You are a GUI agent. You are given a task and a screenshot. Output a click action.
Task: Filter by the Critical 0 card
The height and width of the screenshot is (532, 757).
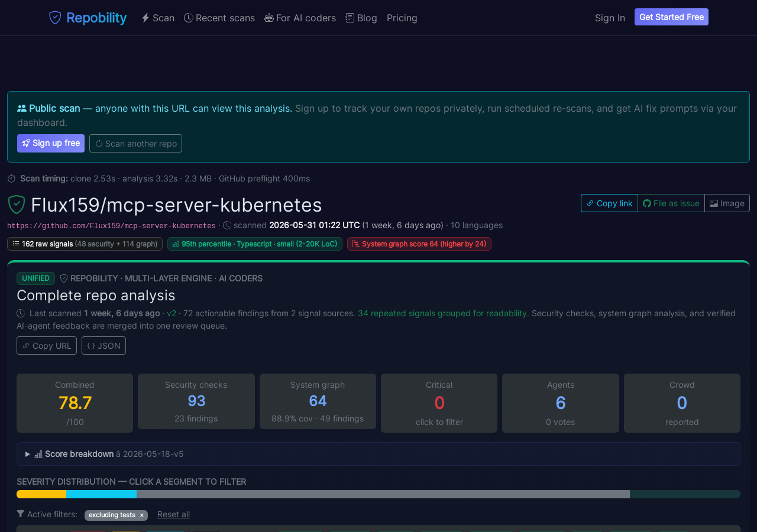click(439, 403)
